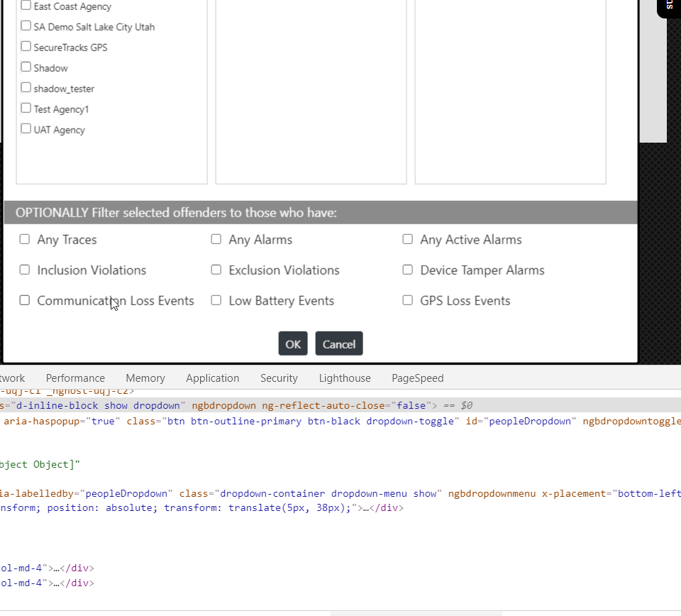Switch to the Lighthouse tab

coord(345,378)
